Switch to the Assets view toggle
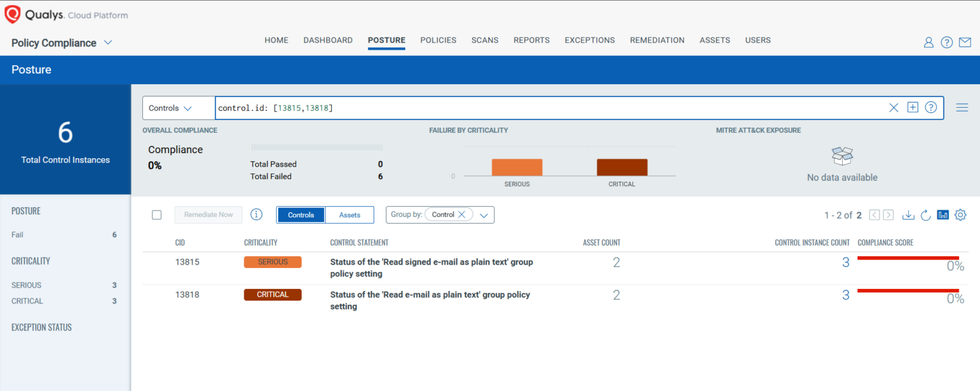980x391 pixels. pyautogui.click(x=350, y=215)
